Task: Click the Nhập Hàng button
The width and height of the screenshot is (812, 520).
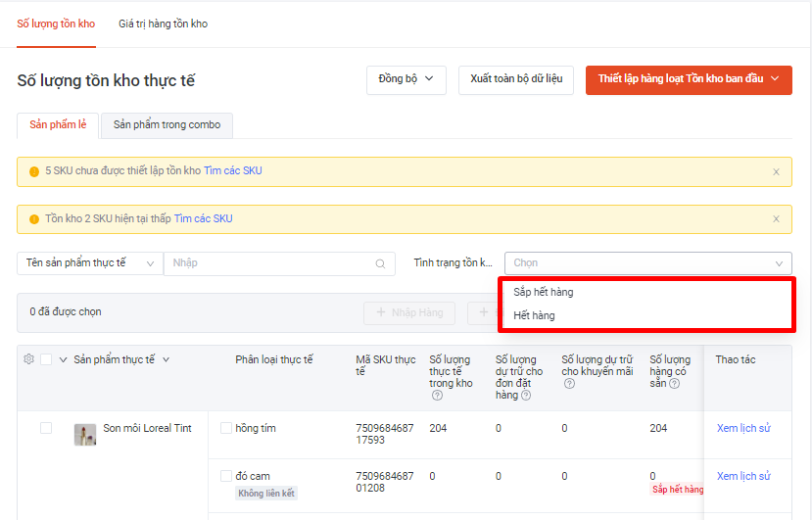Action: point(409,312)
